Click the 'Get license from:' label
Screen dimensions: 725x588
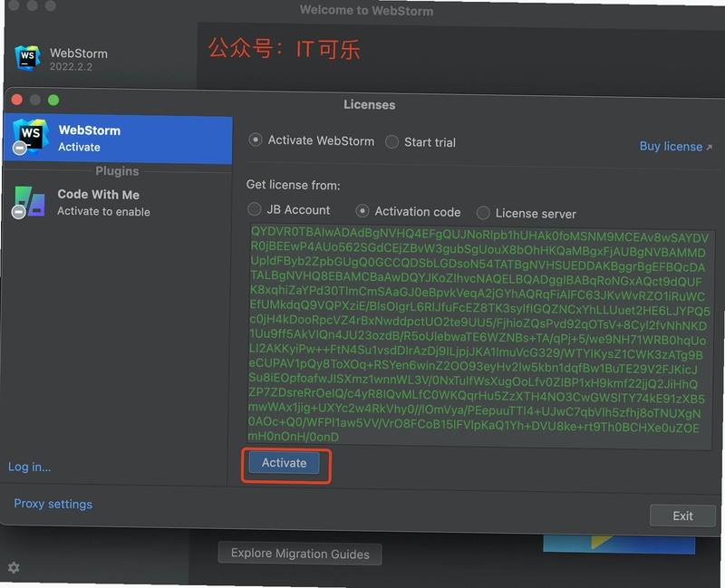point(293,185)
